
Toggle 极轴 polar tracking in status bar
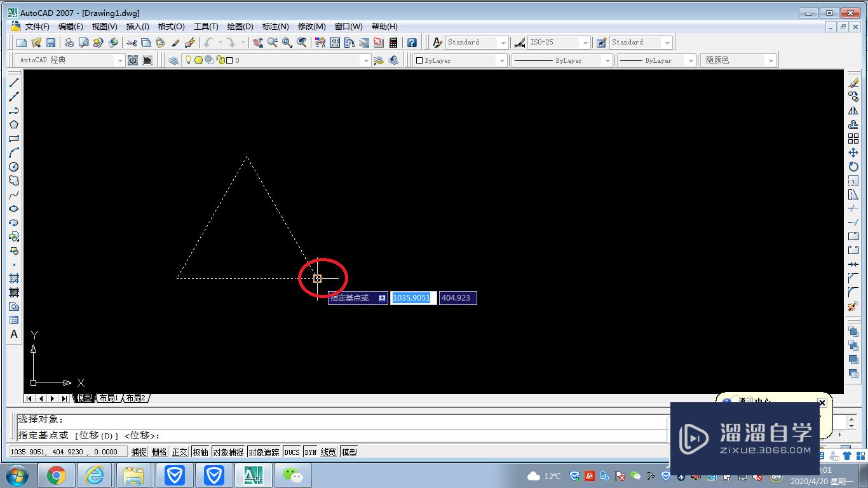[200, 452]
